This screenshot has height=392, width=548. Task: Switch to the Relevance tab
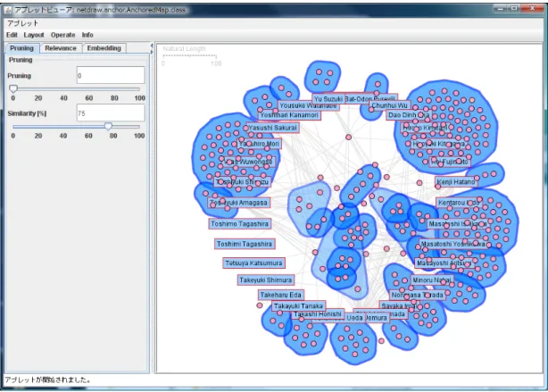(x=61, y=48)
